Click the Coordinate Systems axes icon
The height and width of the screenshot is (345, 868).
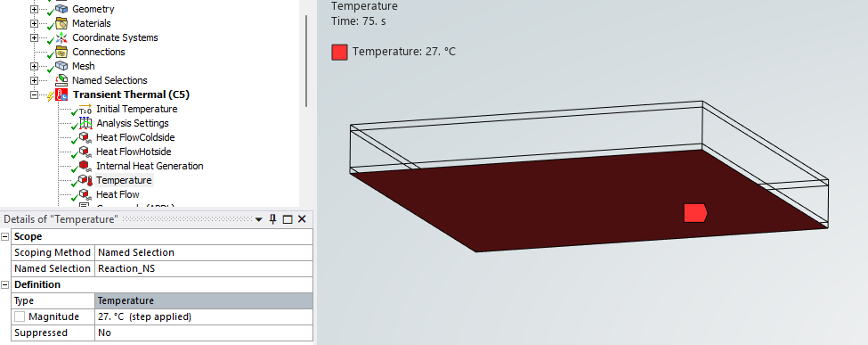(61, 37)
